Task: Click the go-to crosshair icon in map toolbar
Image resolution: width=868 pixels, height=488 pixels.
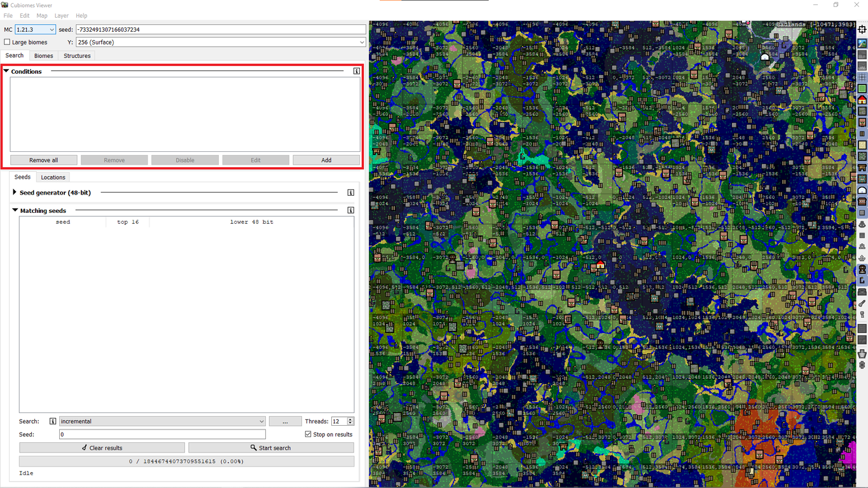Action: [x=862, y=29]
